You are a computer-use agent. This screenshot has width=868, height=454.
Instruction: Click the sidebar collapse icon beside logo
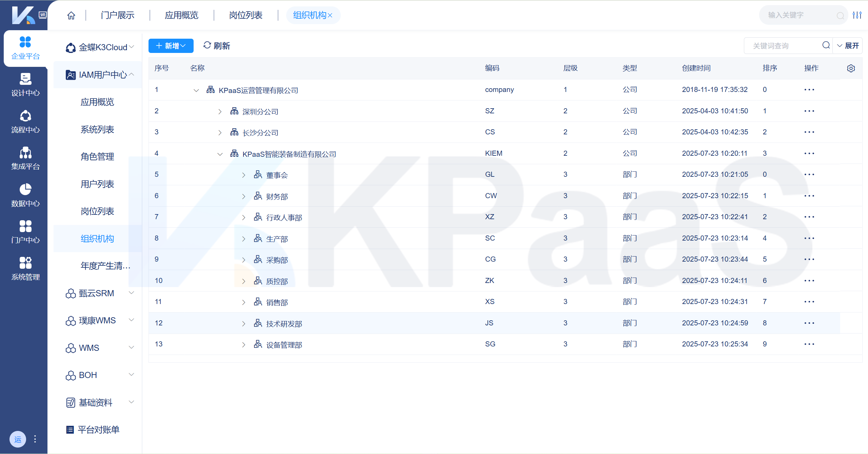(43, 15)
